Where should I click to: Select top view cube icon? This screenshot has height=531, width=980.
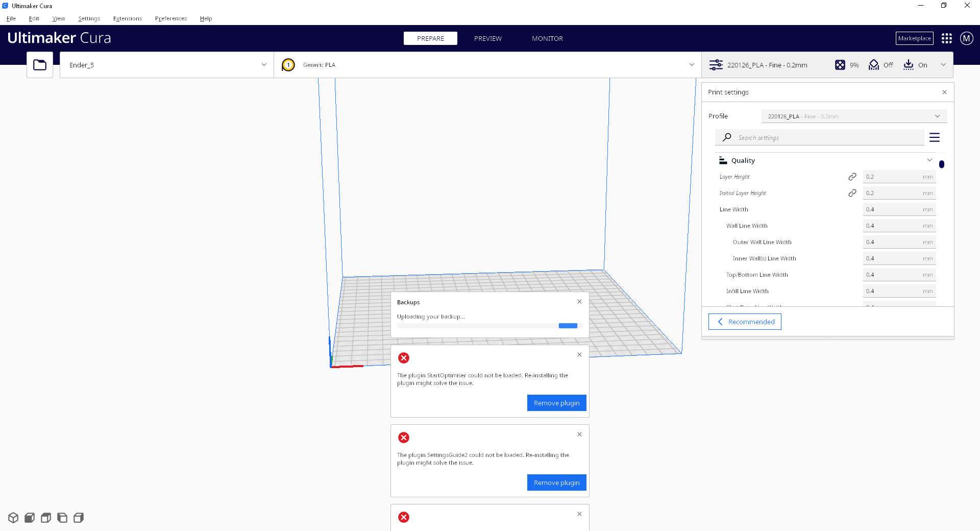click(46, 518)
